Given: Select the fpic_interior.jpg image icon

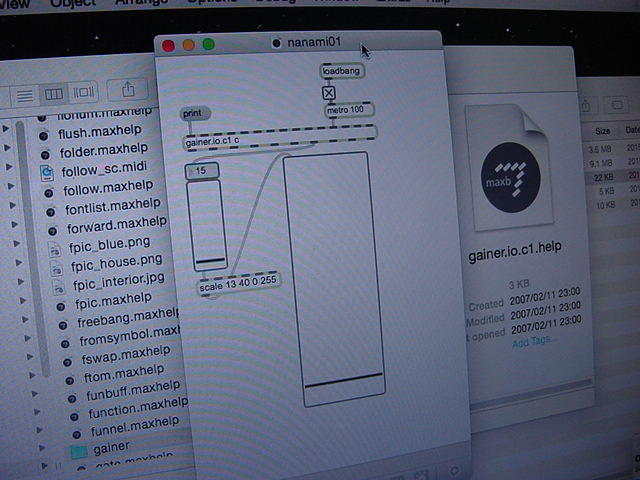Looking at the screenshot, I should [59, 287].
